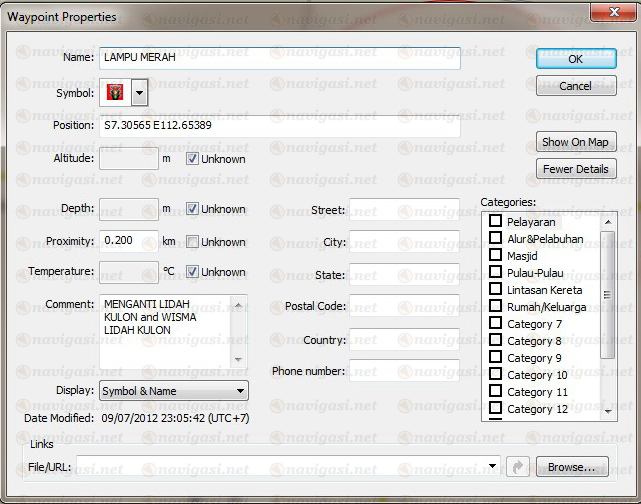The image size is (641, 504).
Task: Click the Cancel button
Action: (x=575, y=86)
